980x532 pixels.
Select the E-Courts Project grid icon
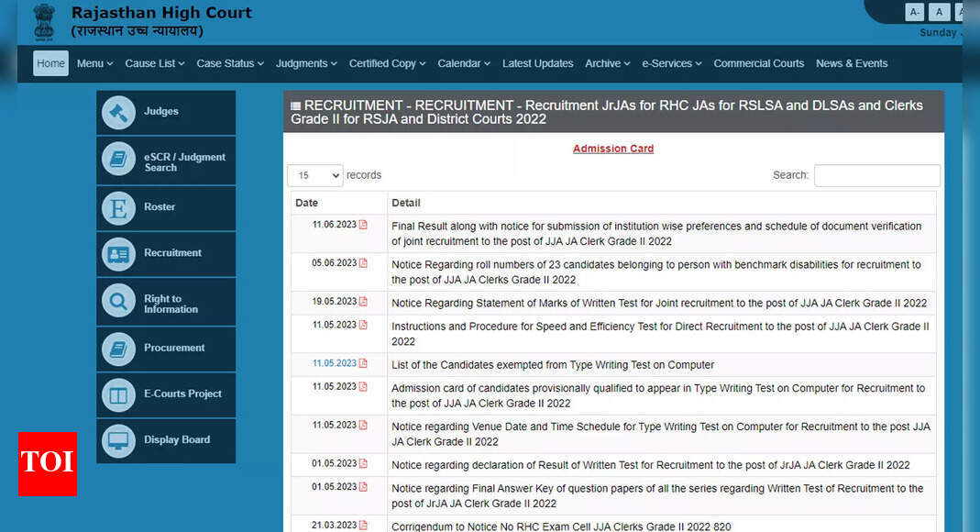(x=118, y=394)
